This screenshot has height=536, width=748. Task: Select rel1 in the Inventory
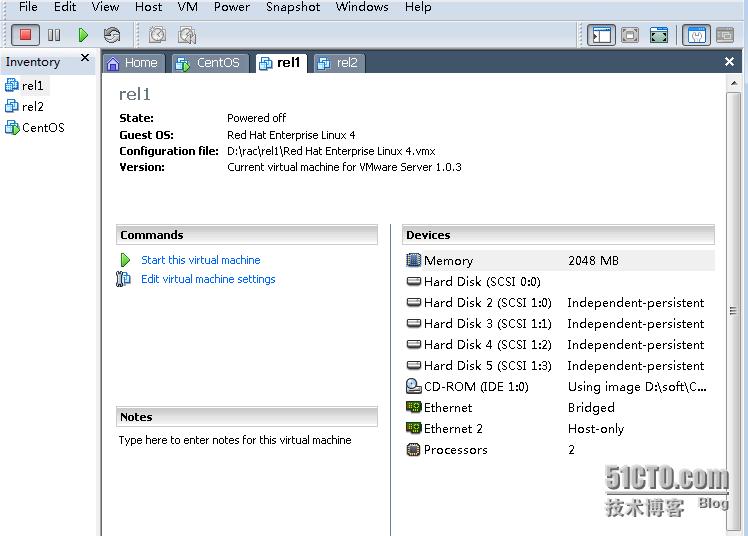25,86
